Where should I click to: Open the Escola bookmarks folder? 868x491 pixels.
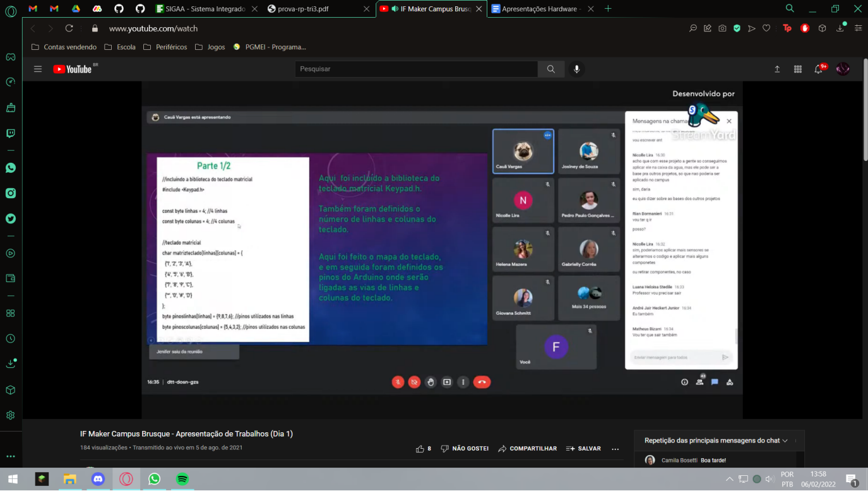[x=120, y=47]
